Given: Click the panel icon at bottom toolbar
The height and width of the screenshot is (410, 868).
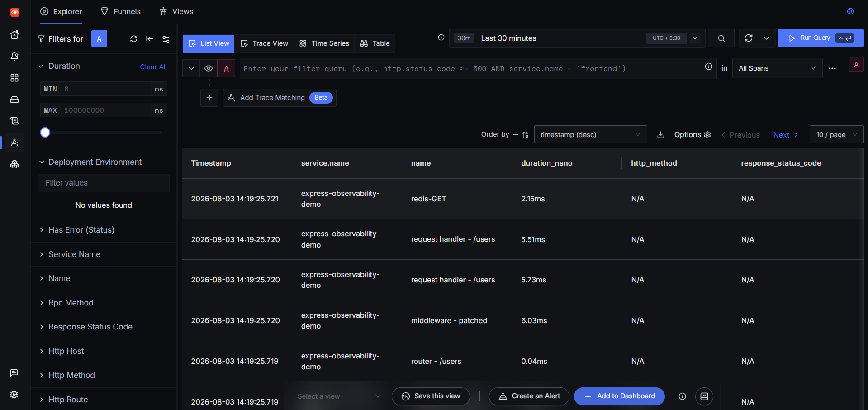Looking at the screenshot, I should pyautogui.click(x=704, y=396).
